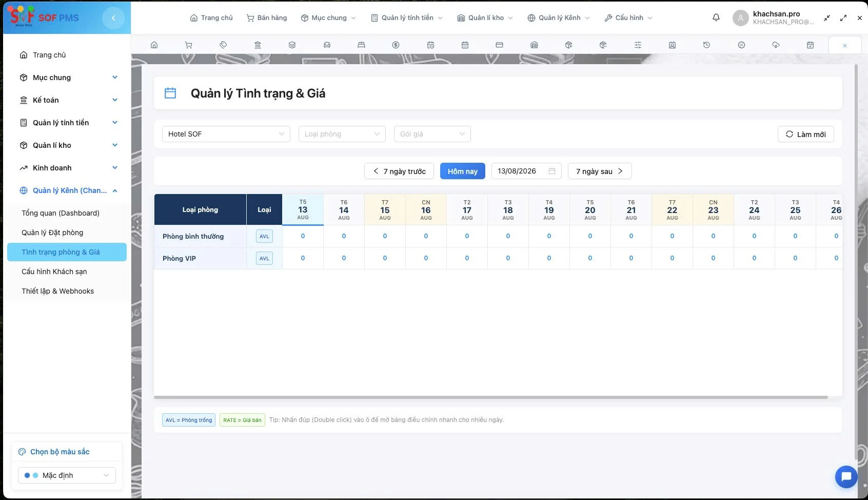Click the 13/08/2026 date picker field
868x500 pixels.
[x=526, y=171]
